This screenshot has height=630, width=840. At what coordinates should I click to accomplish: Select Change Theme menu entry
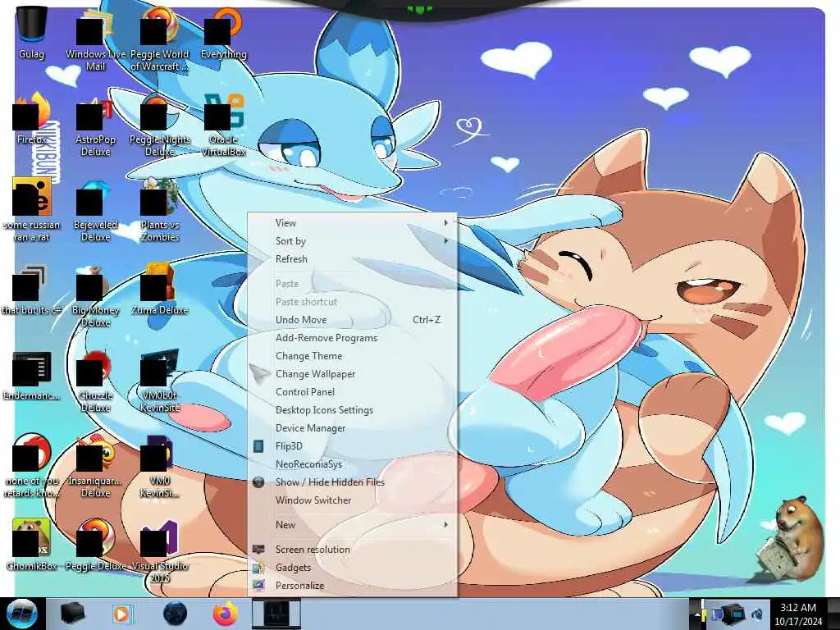(353, 356)
